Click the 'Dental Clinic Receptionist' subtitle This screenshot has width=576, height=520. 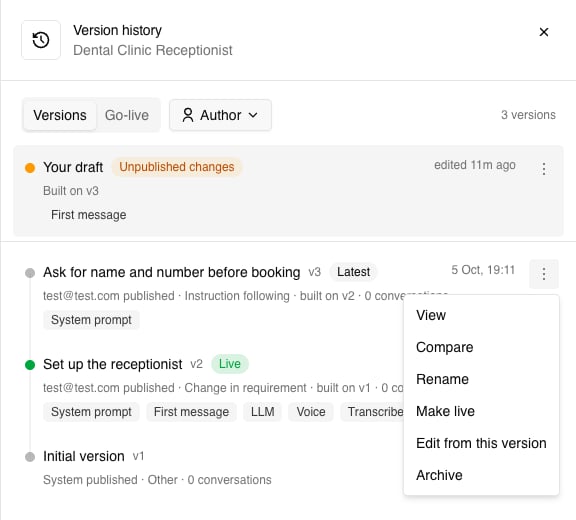coord(153,50)
